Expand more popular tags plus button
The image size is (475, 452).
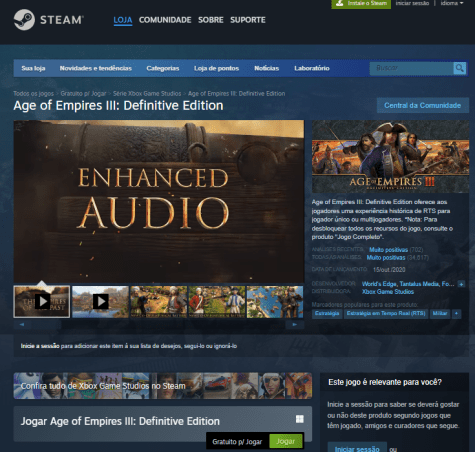pos(456,314)
